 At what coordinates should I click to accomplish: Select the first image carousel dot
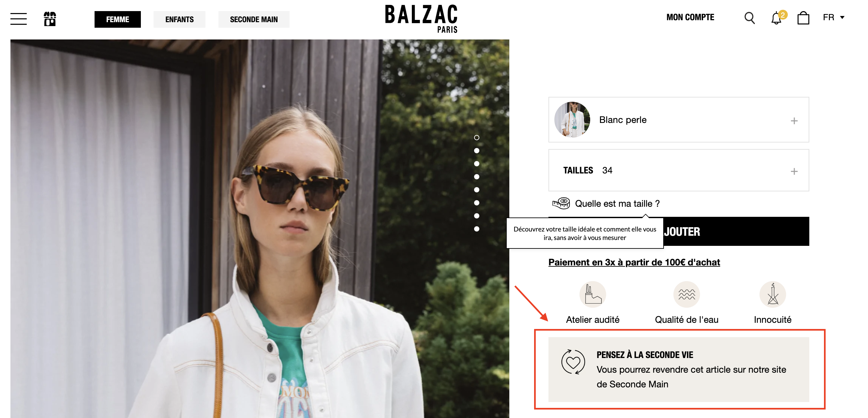coord(476,137)
